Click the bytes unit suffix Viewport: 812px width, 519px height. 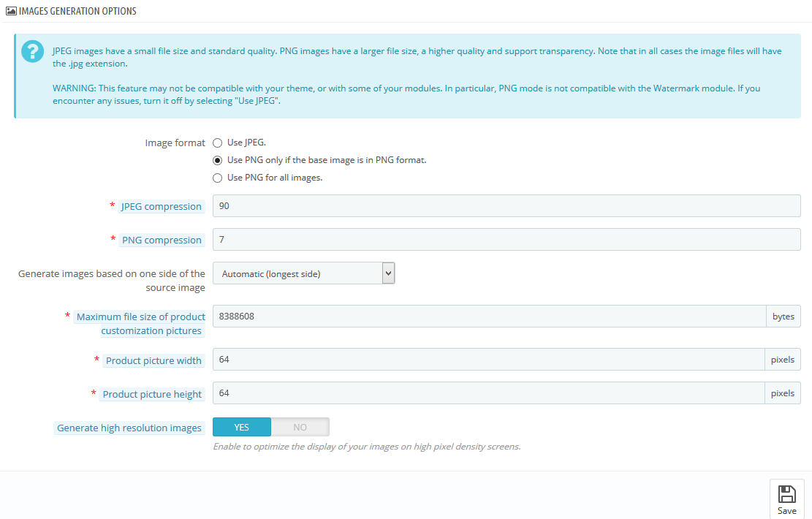[783, 316]
